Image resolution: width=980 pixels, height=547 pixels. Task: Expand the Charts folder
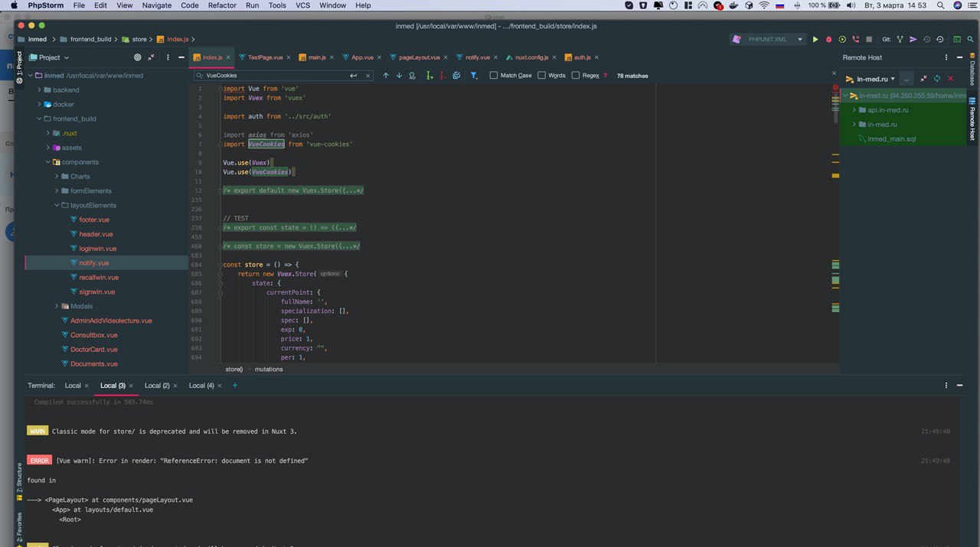[57, 176]
